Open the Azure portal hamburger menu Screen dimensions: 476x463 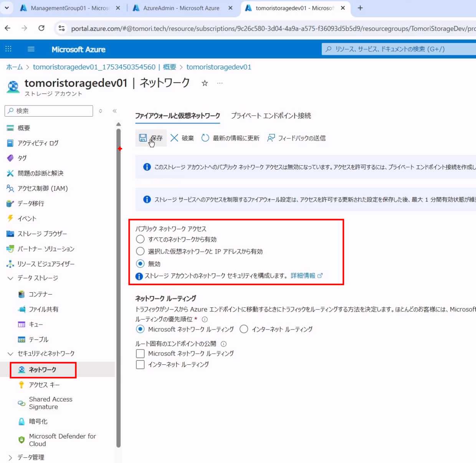click(31, 49)
